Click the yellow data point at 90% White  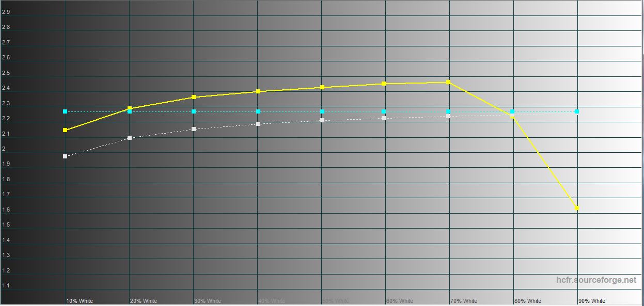click(577, 208)
